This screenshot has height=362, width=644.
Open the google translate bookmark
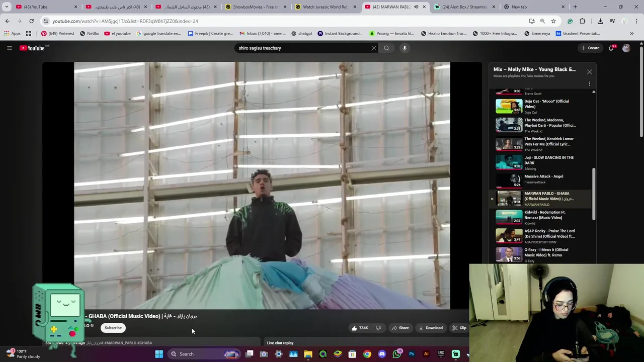pos(158,34)
